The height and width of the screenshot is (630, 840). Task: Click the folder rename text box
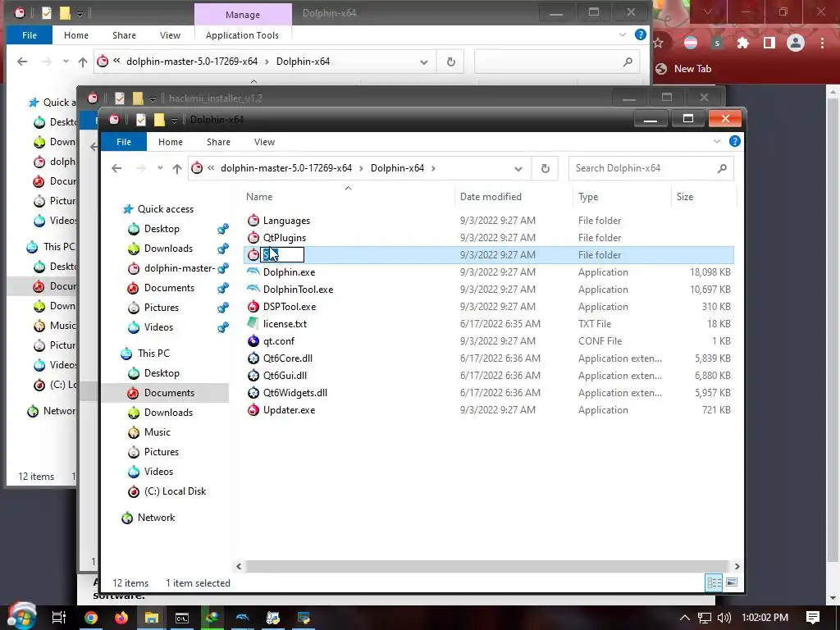[x=282, y=254]
